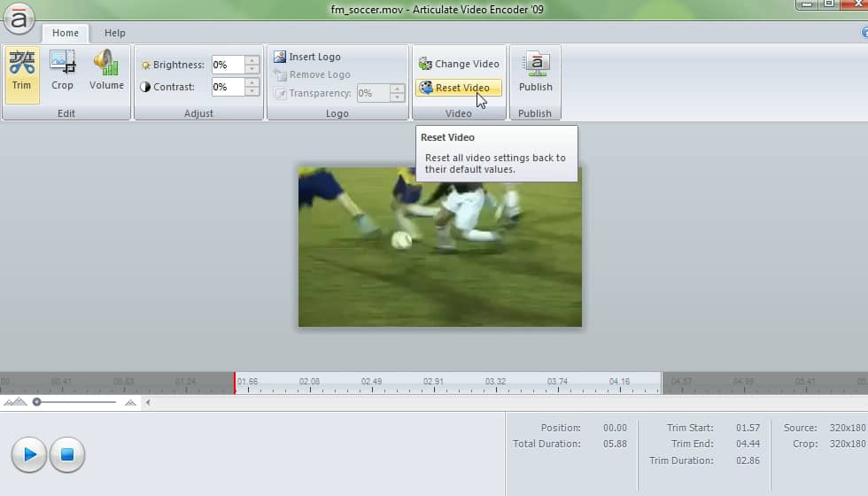
Task: Decrease Brightness with the down arrow
Action: 252,69
